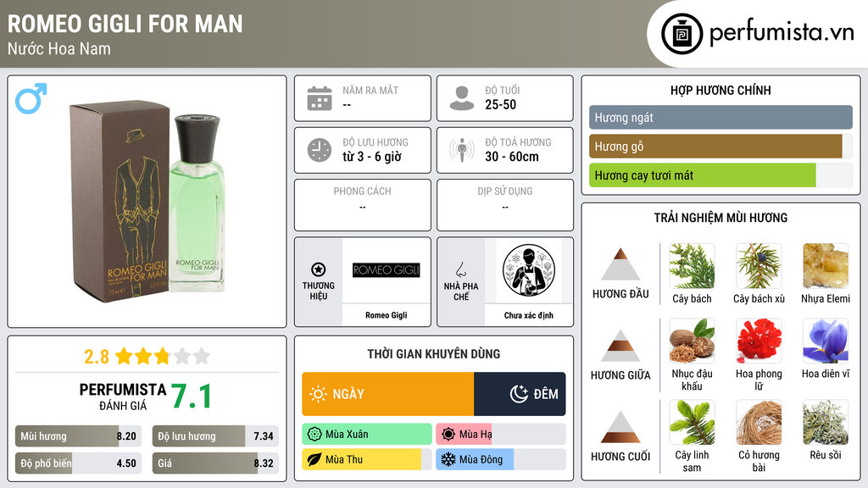Image resolution: width=868 pixels, height=488 pixels.
Task: Click the Hương cay tươi mát accord bar
Action: pos(721,175)
